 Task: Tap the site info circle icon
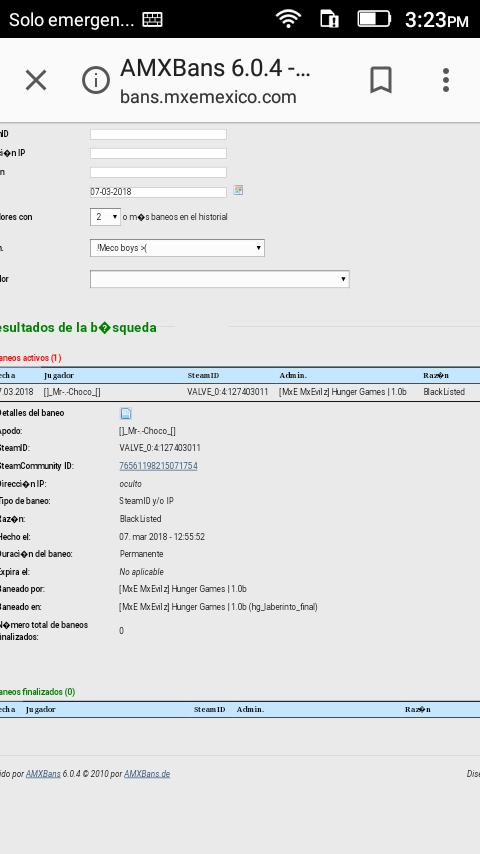click(96, 81)
